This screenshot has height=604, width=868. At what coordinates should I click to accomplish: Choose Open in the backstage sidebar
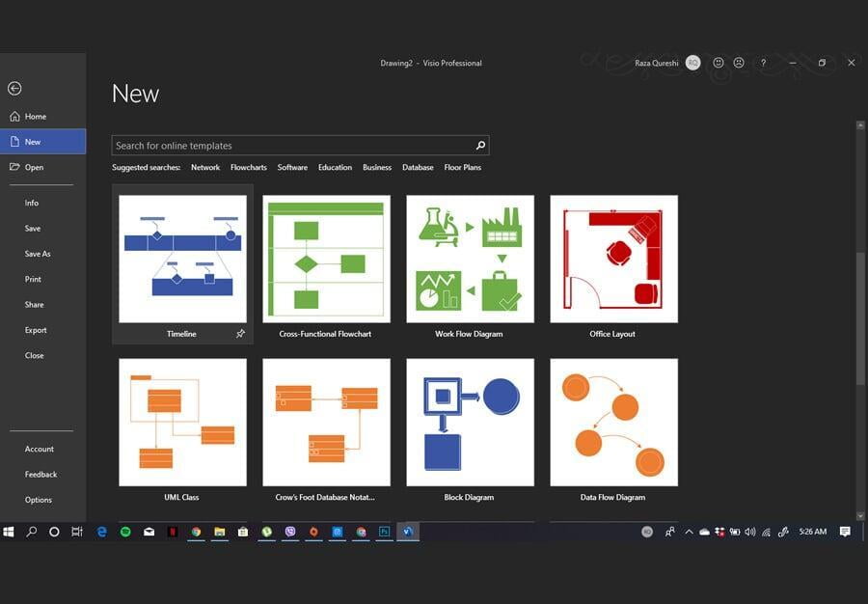click(42, 167)
